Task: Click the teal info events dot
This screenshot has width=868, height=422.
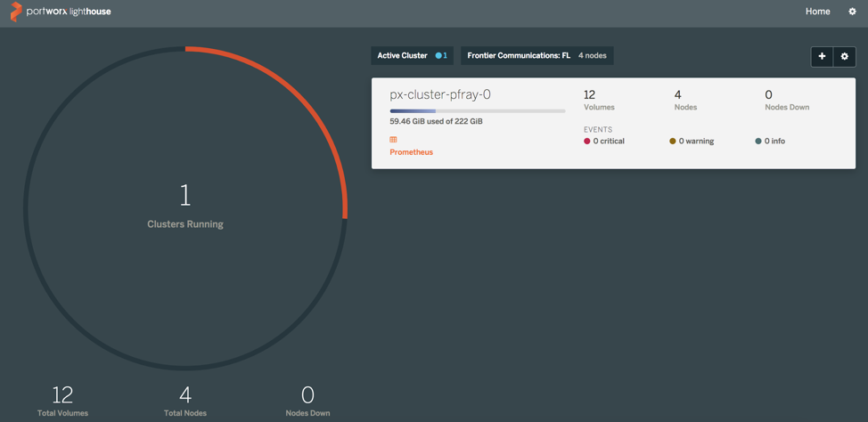Action: [x=758, y=142]
